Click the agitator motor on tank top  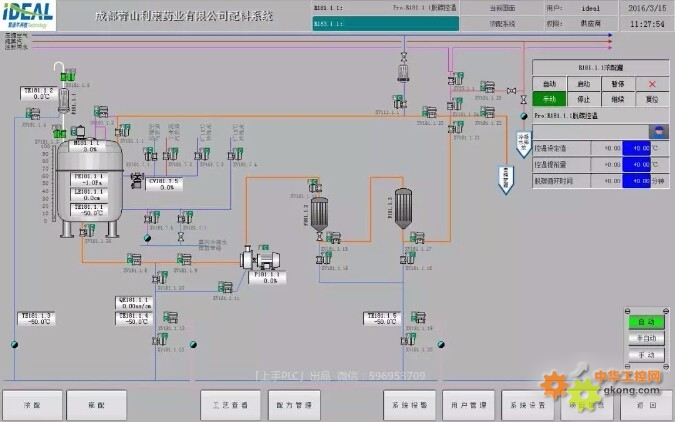click(x=79, y=132)
